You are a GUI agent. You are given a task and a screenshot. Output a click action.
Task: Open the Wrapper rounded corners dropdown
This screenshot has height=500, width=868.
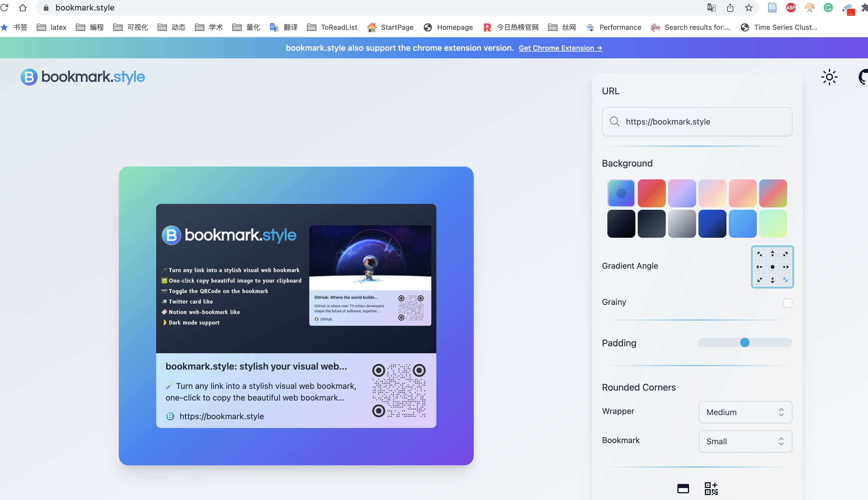coord(745,412)
